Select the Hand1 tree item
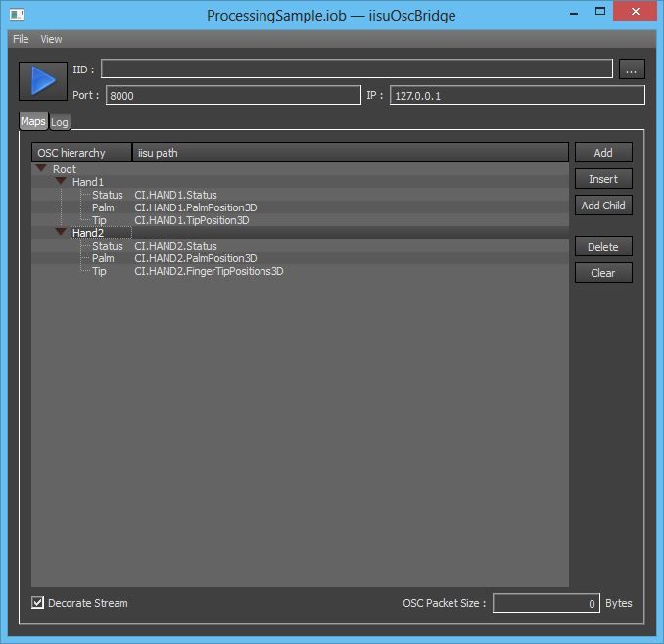The width and height of the screenshot is (664, 644). click(88, 182)
